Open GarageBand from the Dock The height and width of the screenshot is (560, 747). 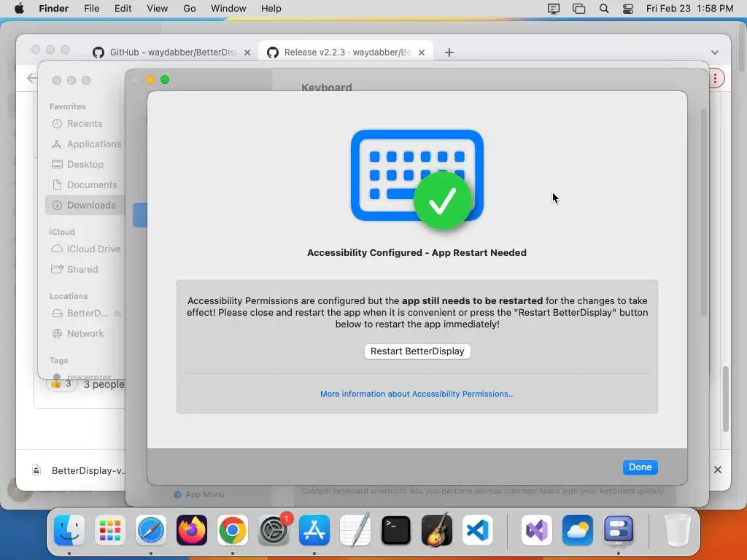(437, 530)
